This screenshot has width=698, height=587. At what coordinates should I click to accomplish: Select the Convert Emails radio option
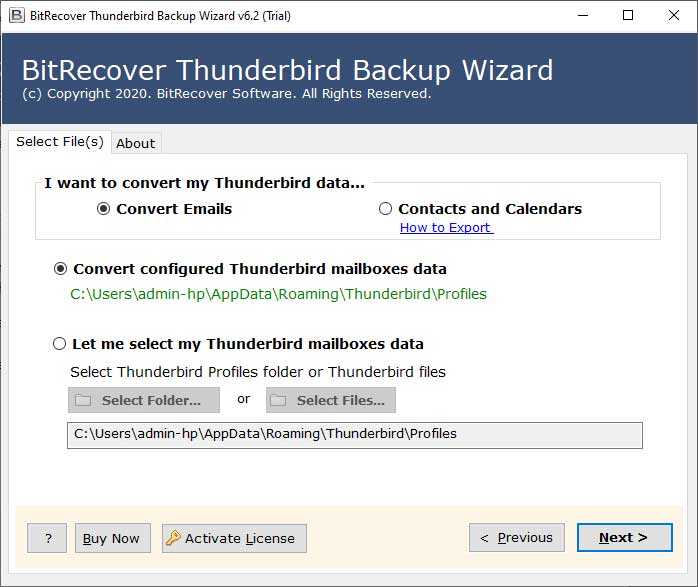103,209
